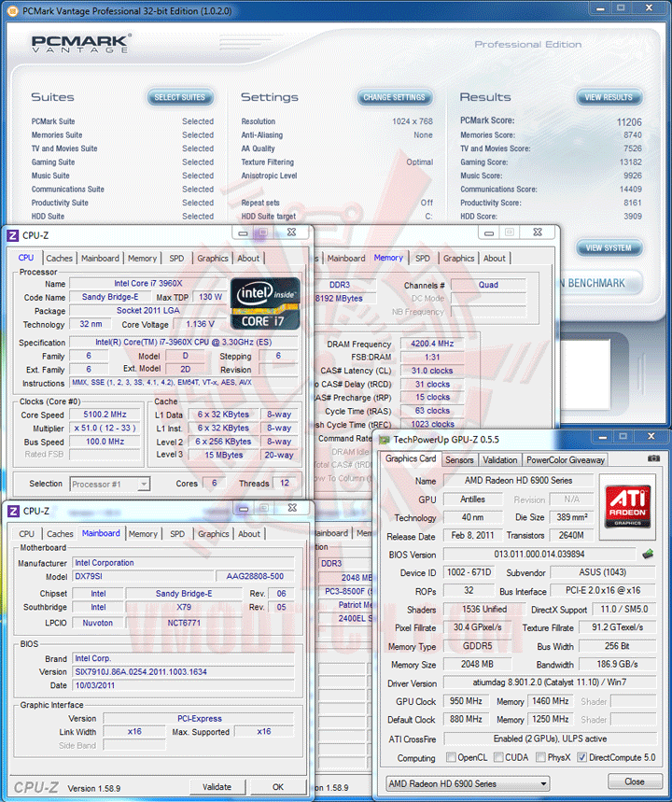
Task: Click the BIOS Date 10/03/2011 field
Action: point(183,685)
